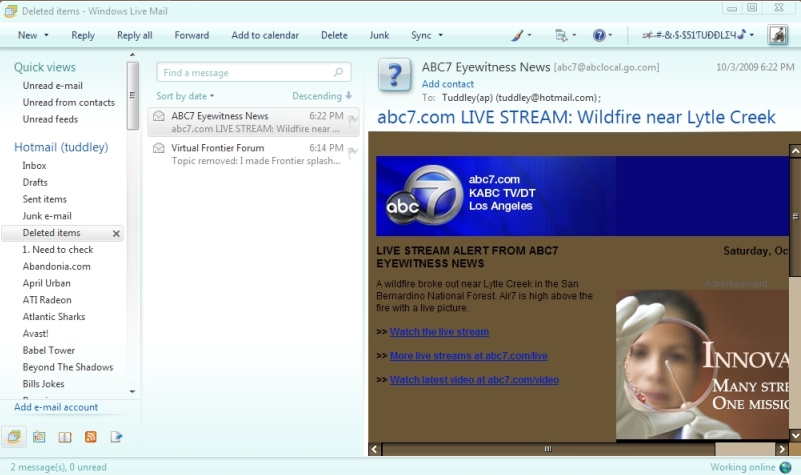Click Forward in the toolbar
Image resolution: width=801 pixels, height=475 pixels.
point(191,35)
